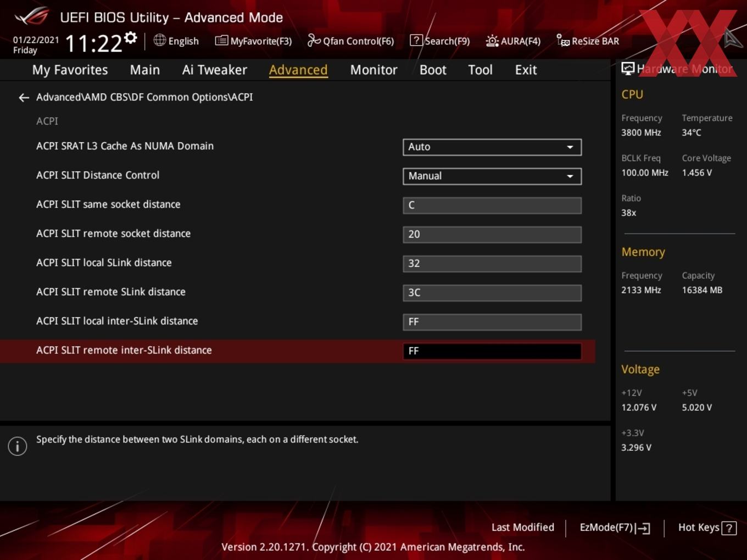The width and height of the screenshot is (747, 560).
Task: Select ACPI SLIT local SLink distance label
Action: click(x=104, y=262)
